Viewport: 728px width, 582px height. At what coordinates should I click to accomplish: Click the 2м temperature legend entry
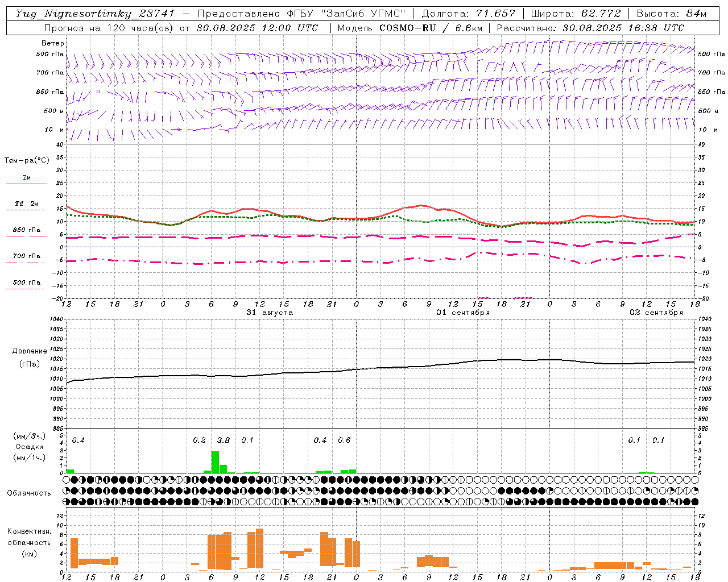tap(27, 178)
